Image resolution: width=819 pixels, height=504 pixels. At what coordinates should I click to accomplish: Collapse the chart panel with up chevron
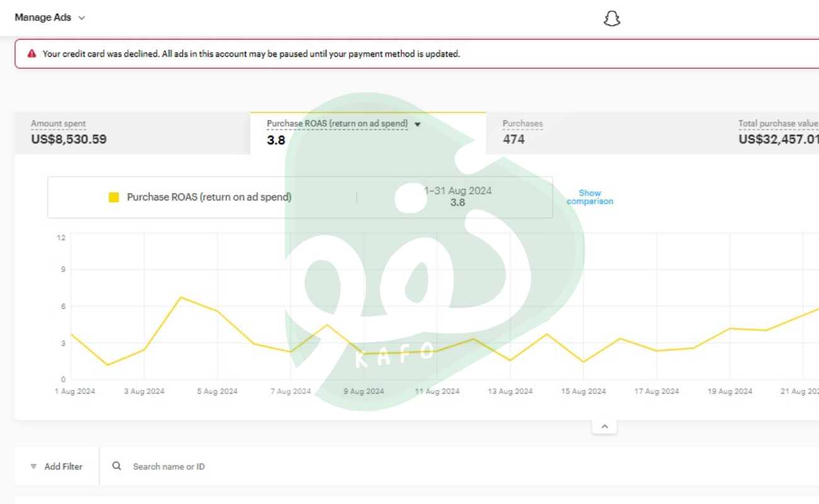pos(604,427)
